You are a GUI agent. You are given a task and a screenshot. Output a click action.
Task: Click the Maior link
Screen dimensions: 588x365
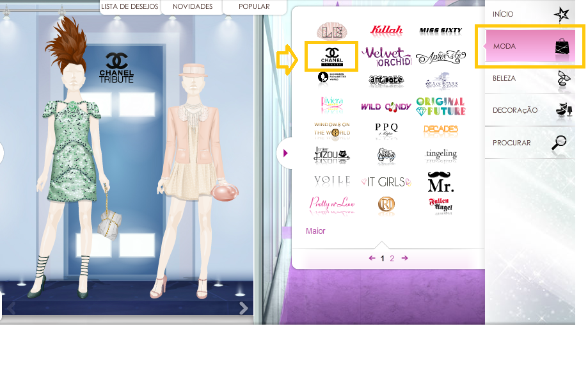[315, 231]
